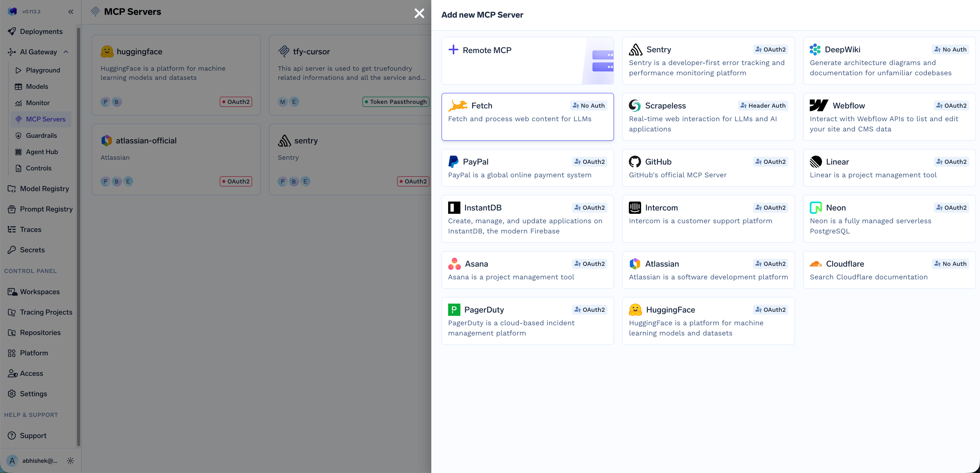980x473 pixels.
Task: Open Agent Hub in the sidebar
Action: click(42, 152)
